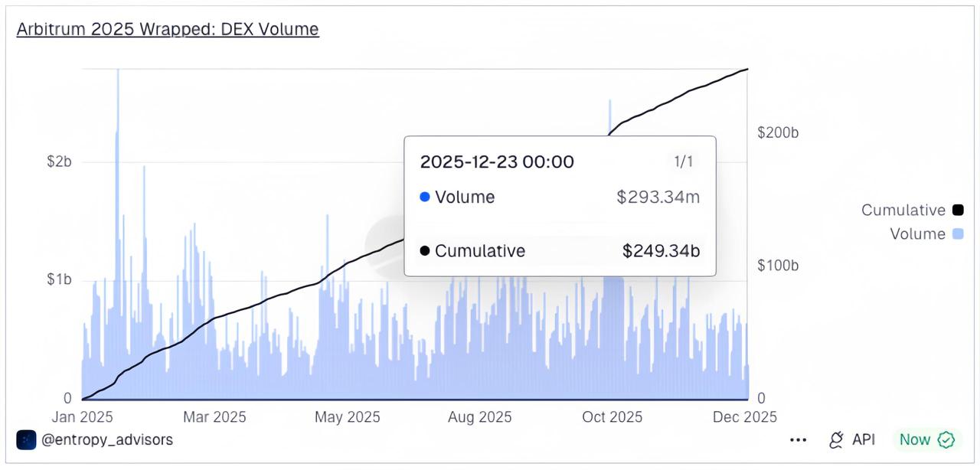
Task: Toggle the Cumulative series legend label
Action: tap(903, 210)
